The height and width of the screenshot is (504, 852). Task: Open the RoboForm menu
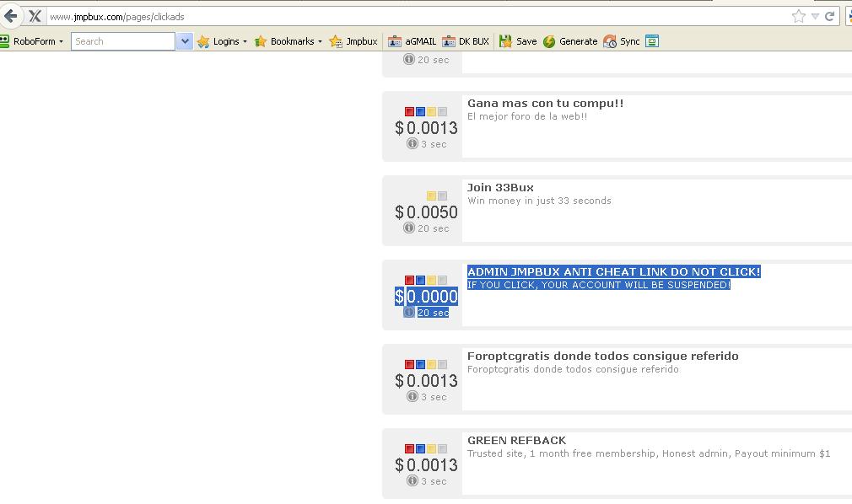click(32, 41)
